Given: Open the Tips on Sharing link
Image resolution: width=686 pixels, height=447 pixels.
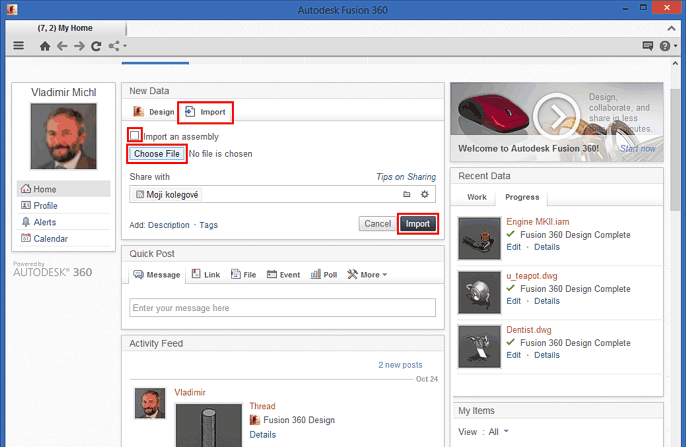Looking at the screenshot, I should click(406, 177).
